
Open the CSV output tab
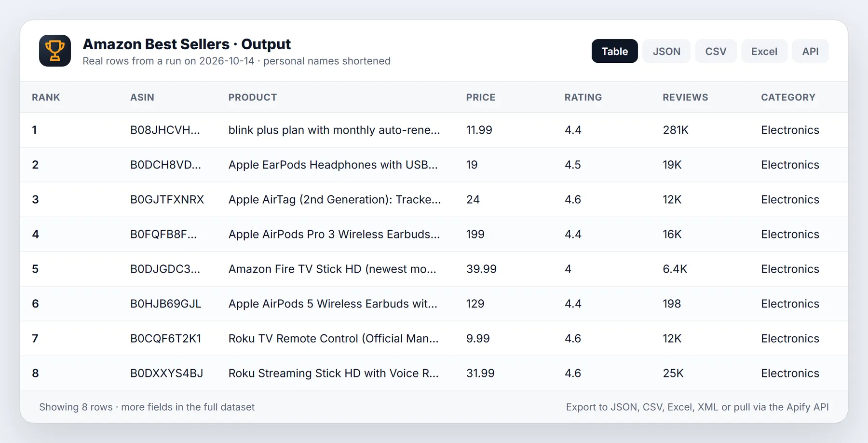[x=716, y=51]
